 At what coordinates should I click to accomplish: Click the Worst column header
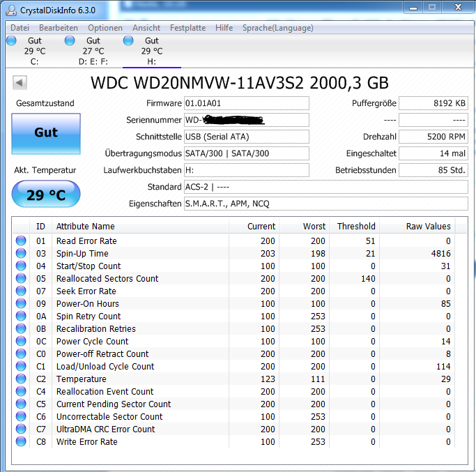304,227
